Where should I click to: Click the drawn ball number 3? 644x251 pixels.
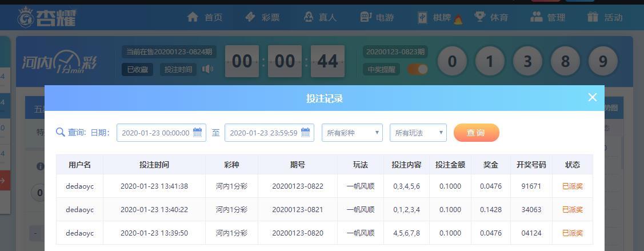coord(527,61)
